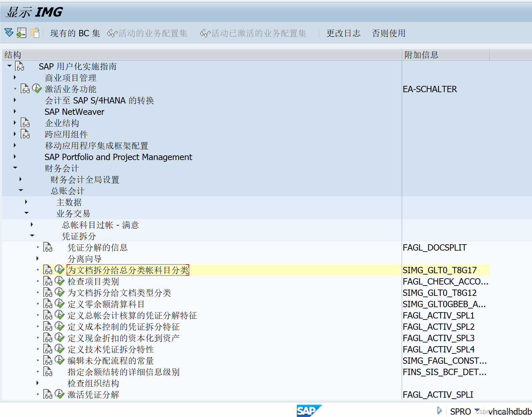The height and width of the screenshot is (417, 532).
Task: Execute activity 为文档拆分给总分类帐科目分类 icon
Action: 59,270
